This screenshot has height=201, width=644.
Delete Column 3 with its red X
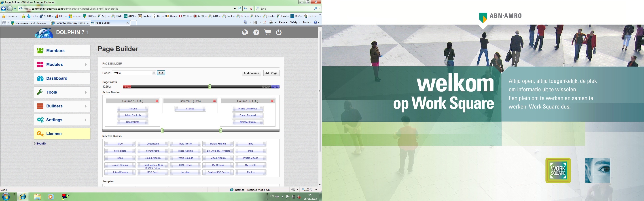[272, 101]
